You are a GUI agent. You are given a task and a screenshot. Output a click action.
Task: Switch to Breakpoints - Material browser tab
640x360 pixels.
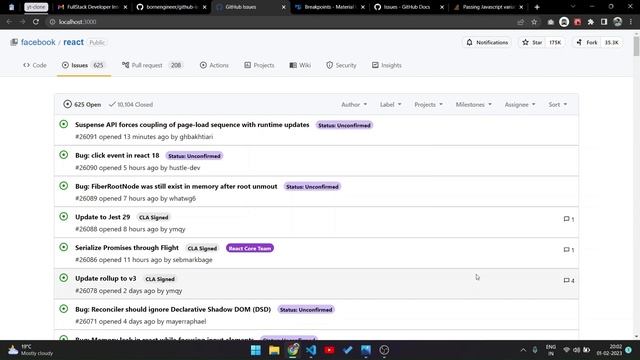click(x=329, y=7)
